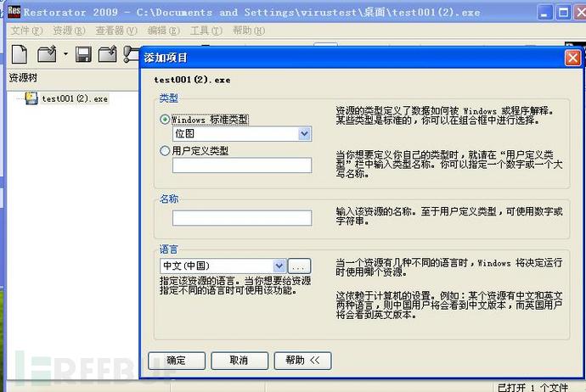
Task: Click the Save floppy disk icon
Action: coord(83,54)
